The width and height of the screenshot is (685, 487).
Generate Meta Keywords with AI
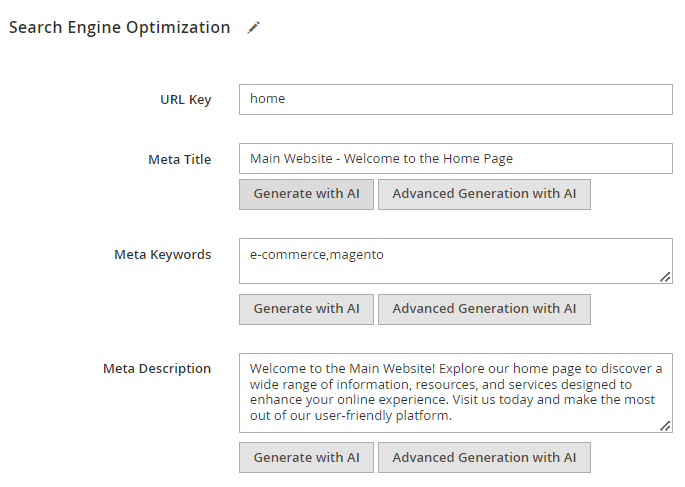pyautogui.click(x=306, y=309)
